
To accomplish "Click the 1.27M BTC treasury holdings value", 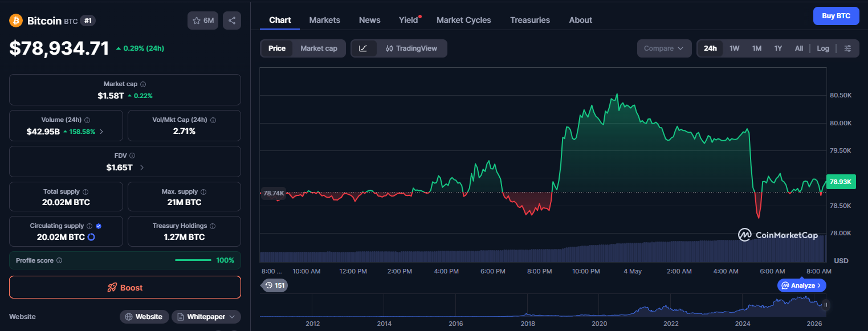I will pos(184,237).
